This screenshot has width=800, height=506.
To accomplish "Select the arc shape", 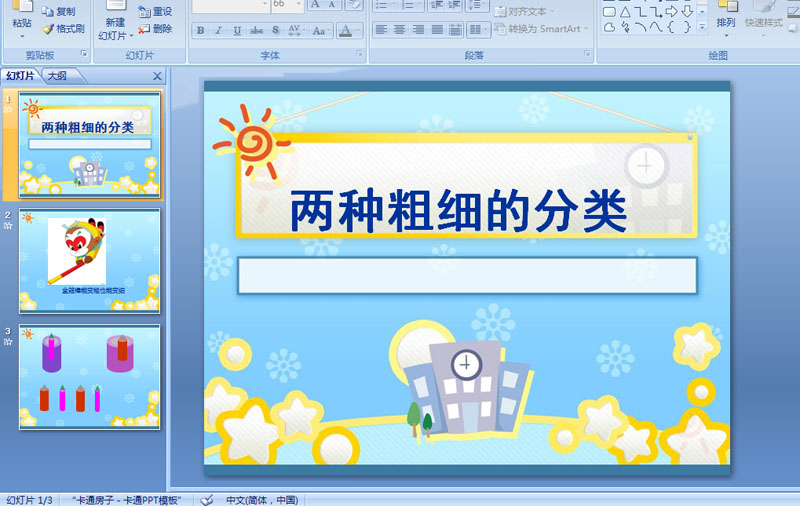I will point(640,27).
